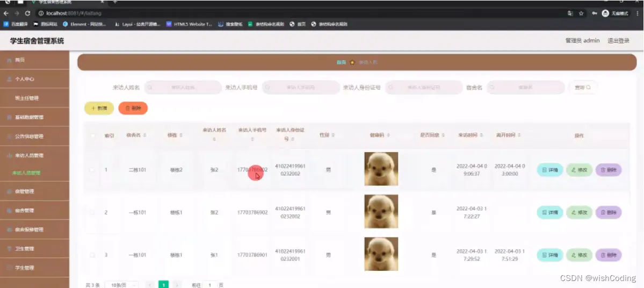Open the health code puppy image in row 1
The width and height of the screenshot is (644, 288).
(381, 169)
